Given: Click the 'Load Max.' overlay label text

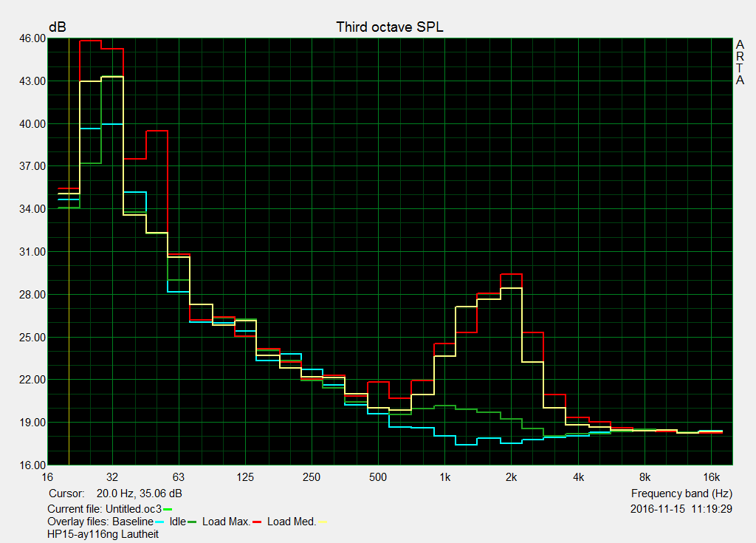Looking at the screenshot, I should pos(224,522).
